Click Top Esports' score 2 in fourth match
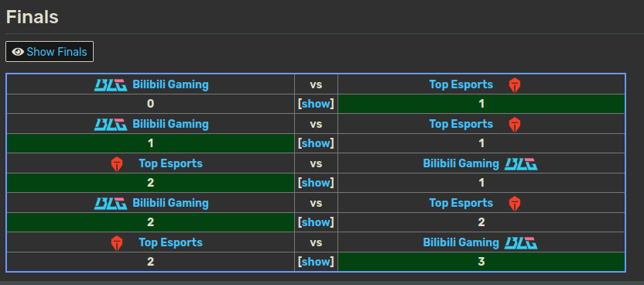 [x=481, y=222]
